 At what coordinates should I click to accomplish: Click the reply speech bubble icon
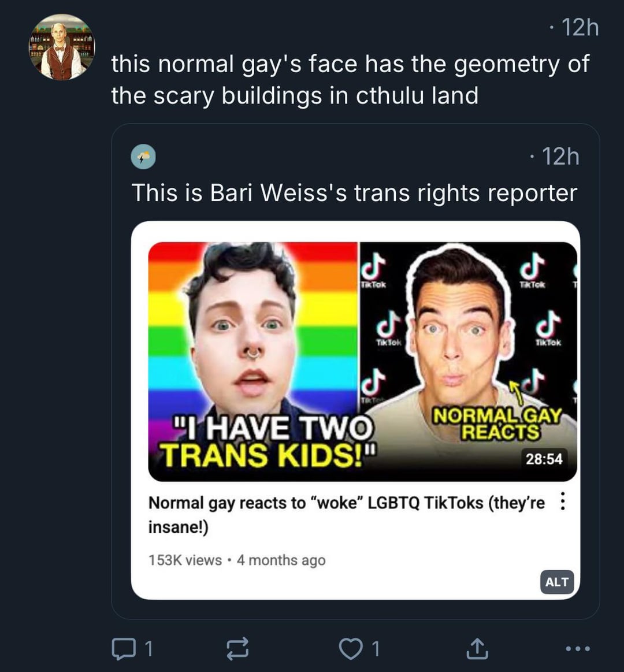click(121, 649)
